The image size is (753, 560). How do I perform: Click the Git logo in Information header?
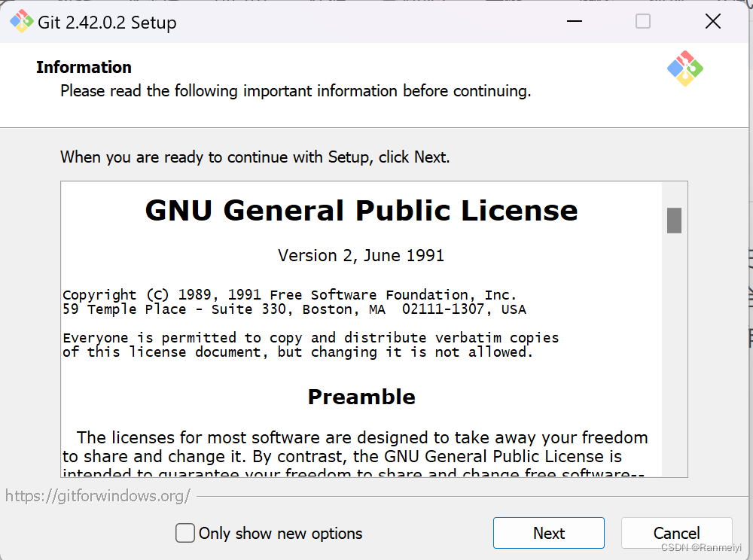685,68
